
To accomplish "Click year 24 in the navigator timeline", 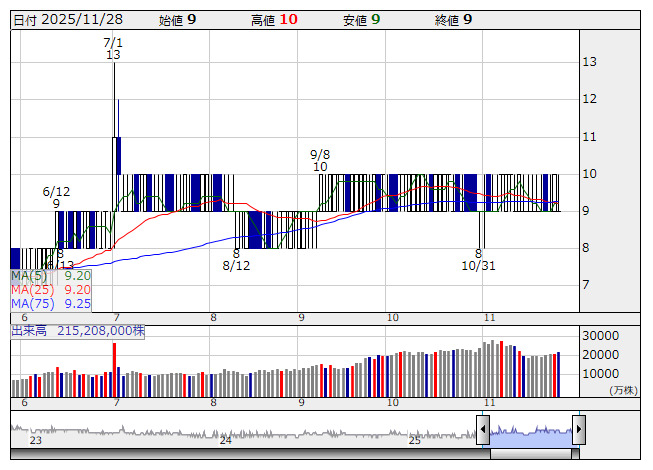I will point(226,439).
